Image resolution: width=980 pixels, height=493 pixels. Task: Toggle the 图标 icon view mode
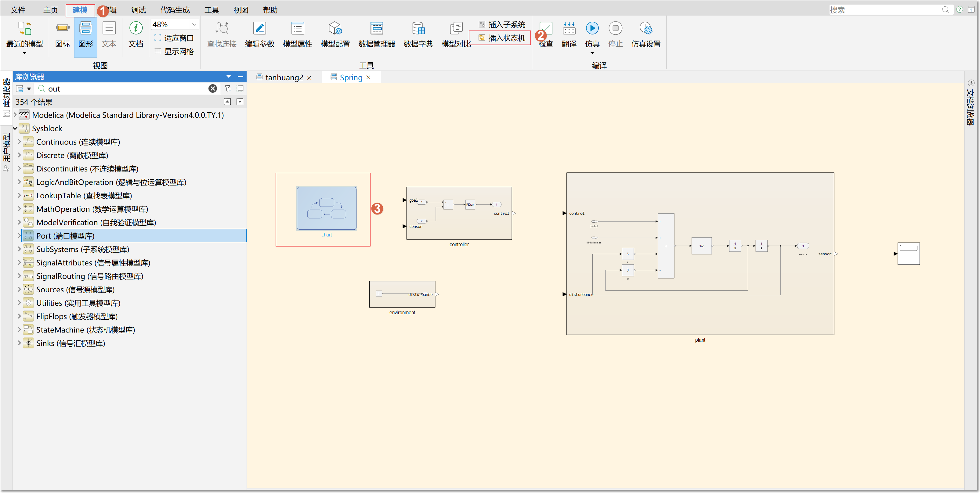[62, 34]
